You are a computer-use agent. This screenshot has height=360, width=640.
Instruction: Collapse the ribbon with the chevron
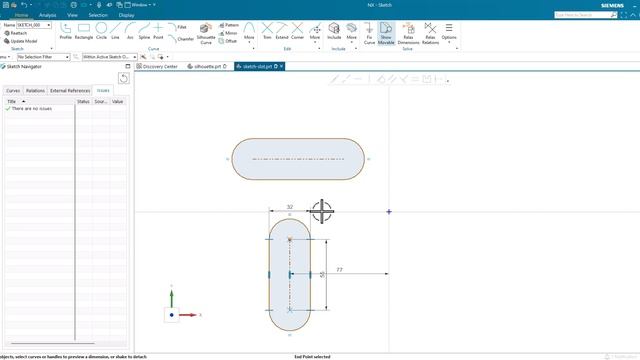(x=633, y=15)
